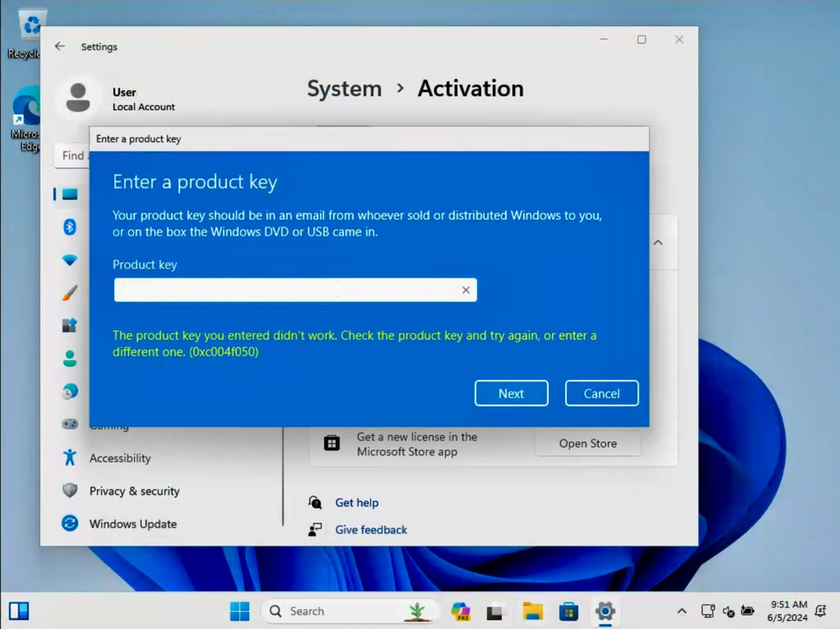Open the Network & internet wifi icon
Image resolution: width=840 pixels, height=629 pixels.
click(x=70, y=260)
